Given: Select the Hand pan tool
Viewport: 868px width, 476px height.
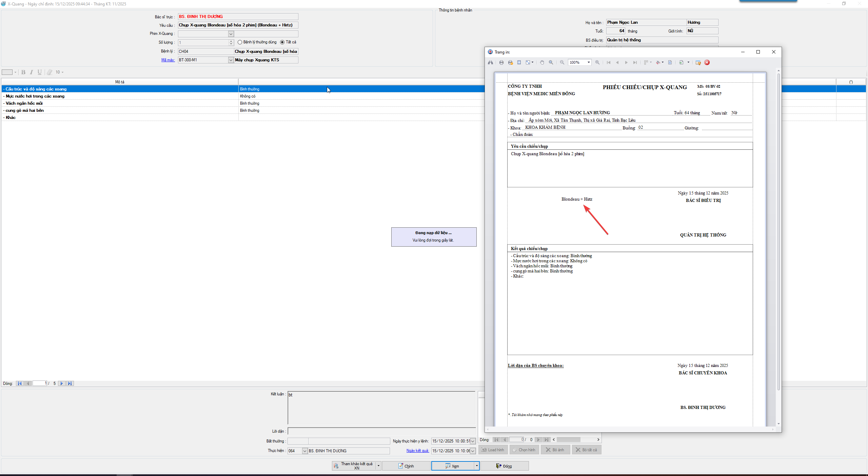Looking at the screenshot, I should pyautogui.click(x=542, y=62).
